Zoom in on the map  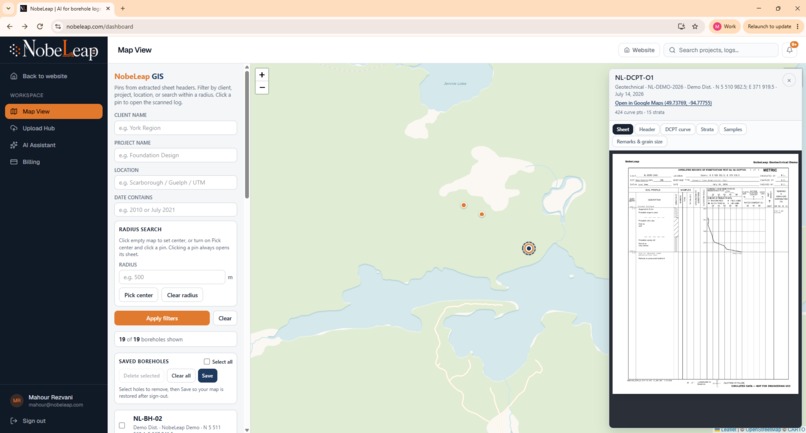point(262,75)
